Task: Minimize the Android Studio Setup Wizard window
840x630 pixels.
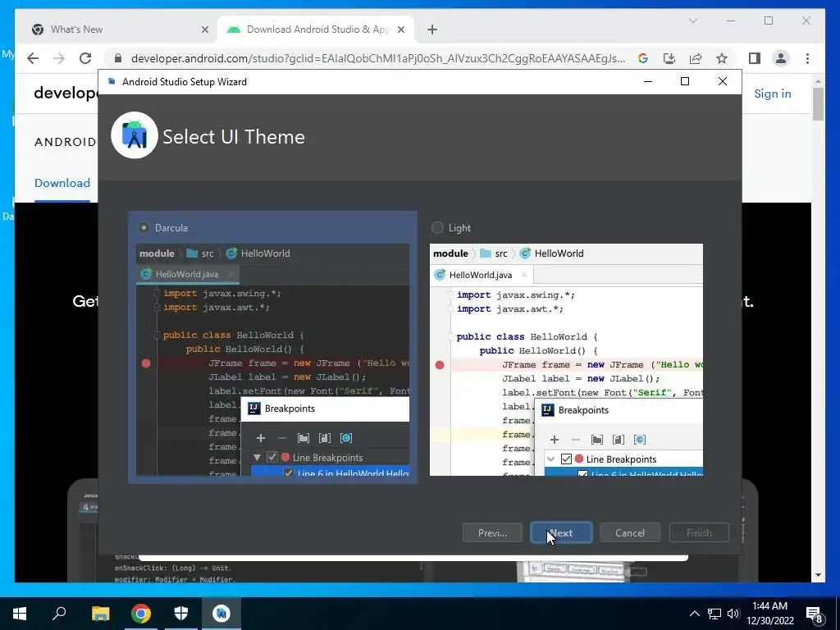Action: tap(648, 81)
